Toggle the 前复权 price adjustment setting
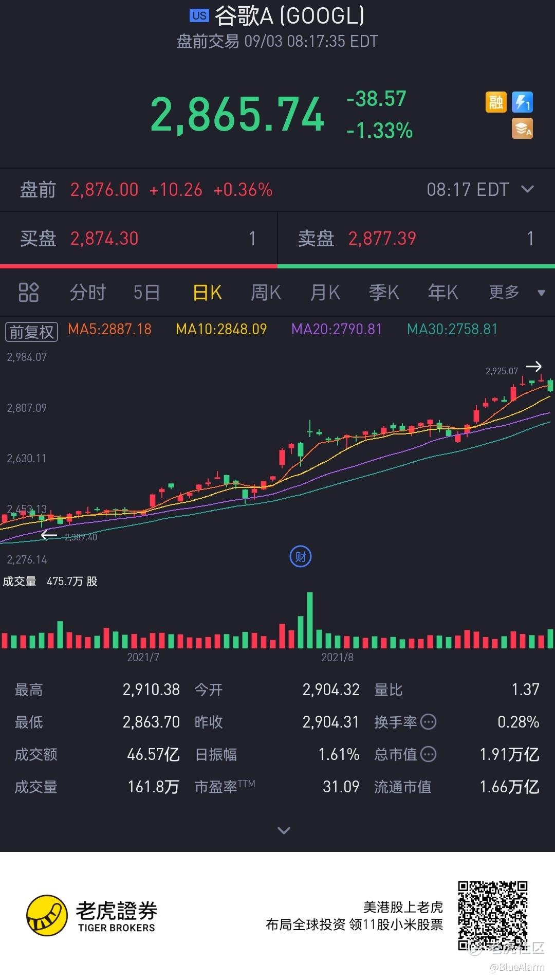555x980 pixels. pos(31,332)
